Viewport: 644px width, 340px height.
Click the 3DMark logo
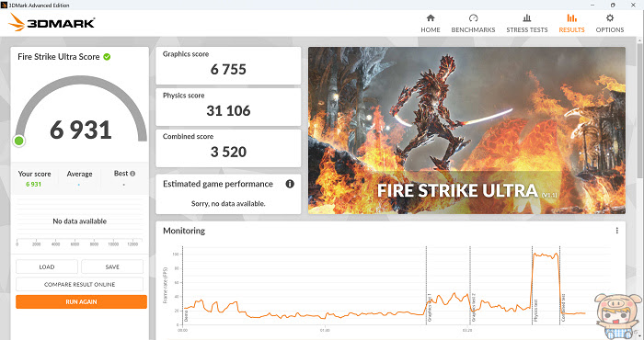[52, 23]
